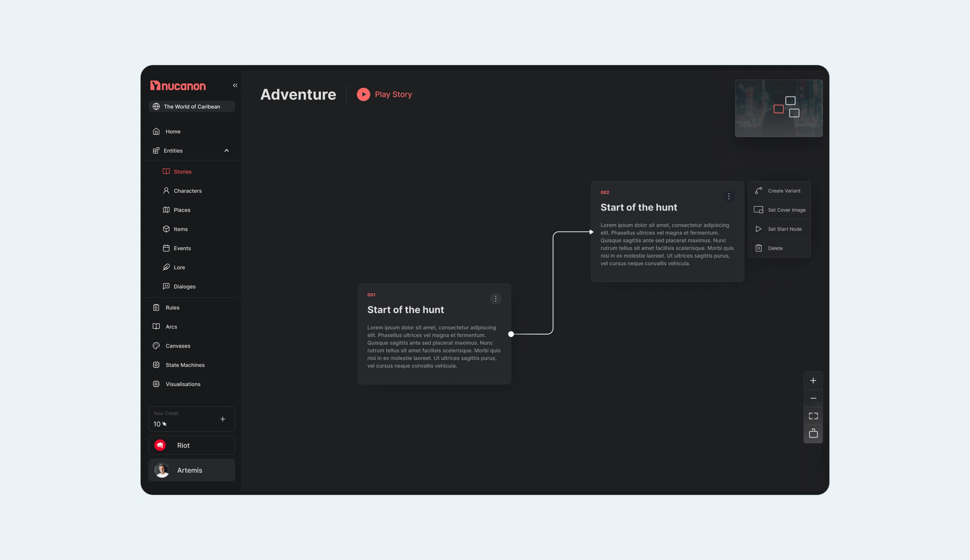Click the Set Cover Image picture icon
Image resolution: width=970 pixels, height=560 pixels.
tap(759, 210)
